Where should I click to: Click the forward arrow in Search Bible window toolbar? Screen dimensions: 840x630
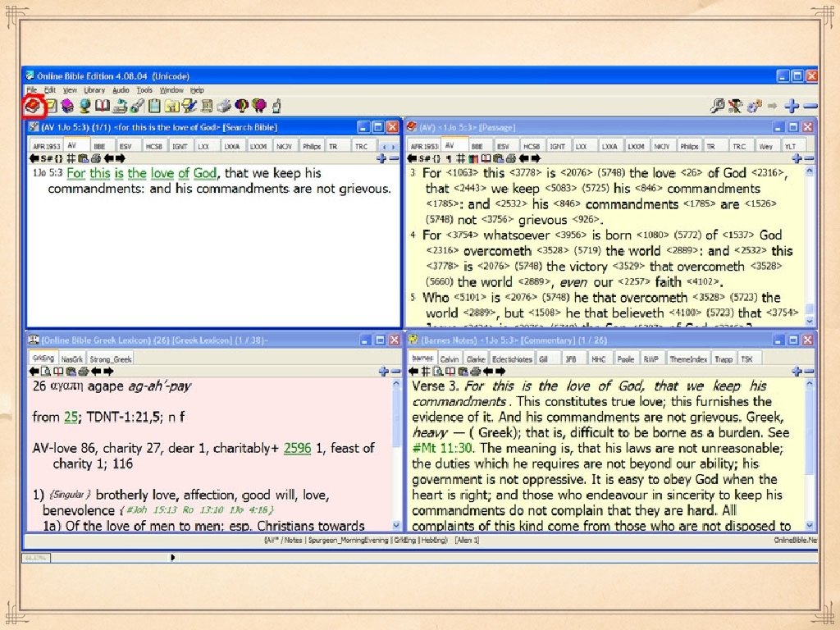(120, 158)
